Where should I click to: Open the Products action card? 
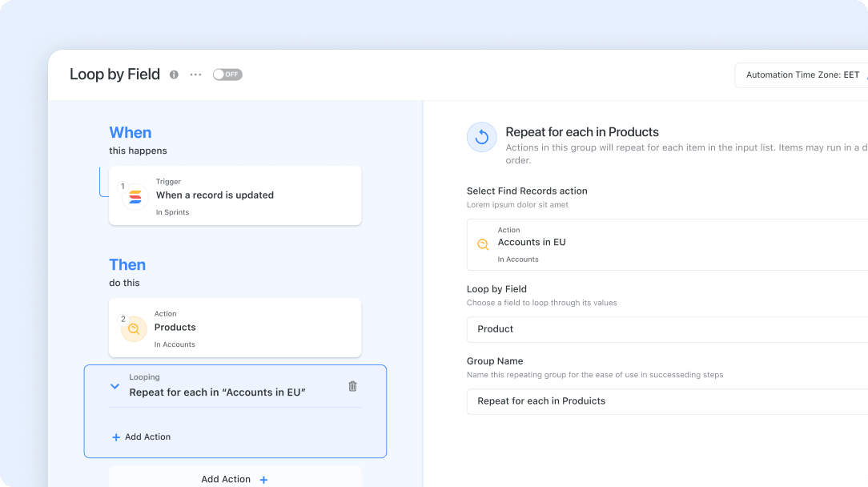click(x=235, y=328)
